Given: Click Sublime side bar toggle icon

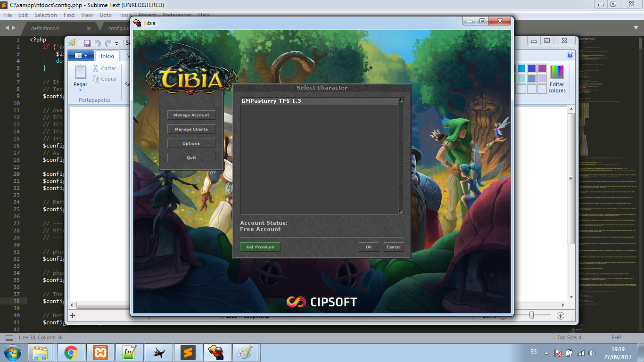Looking at the screenshot, I should pyautogui.click(x=9, y=337).
